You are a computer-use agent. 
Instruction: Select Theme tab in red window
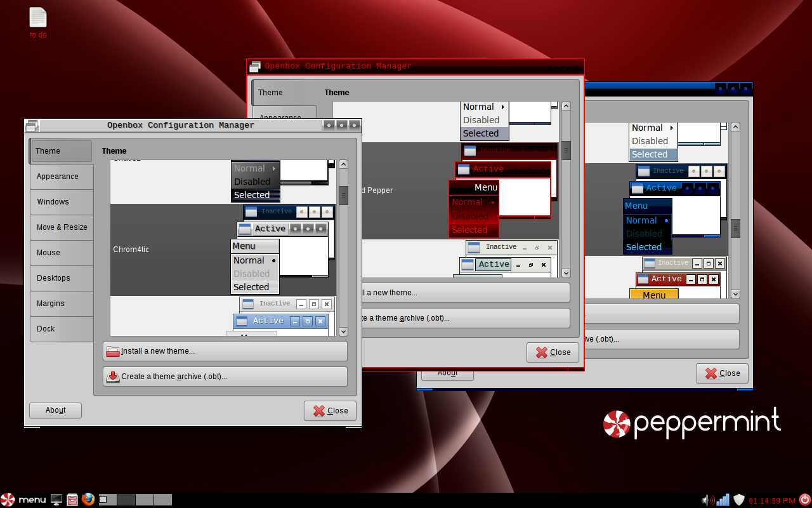click(284, 93)
